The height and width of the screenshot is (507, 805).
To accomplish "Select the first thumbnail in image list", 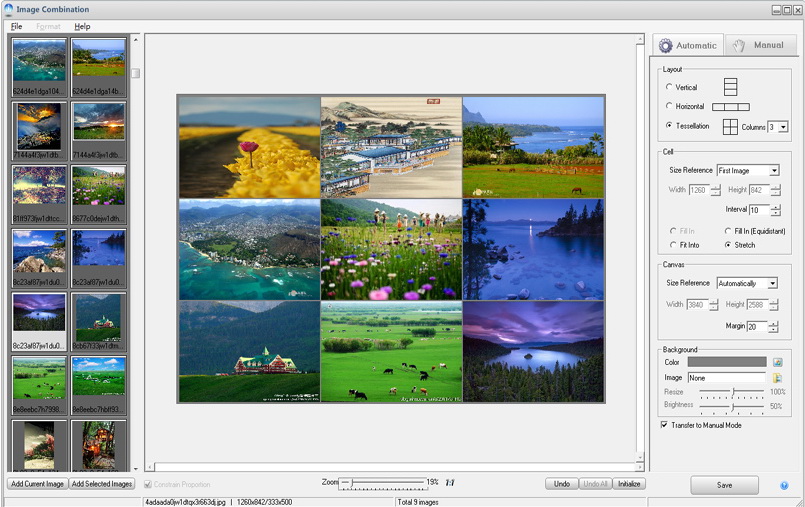I will pos(39,60).
